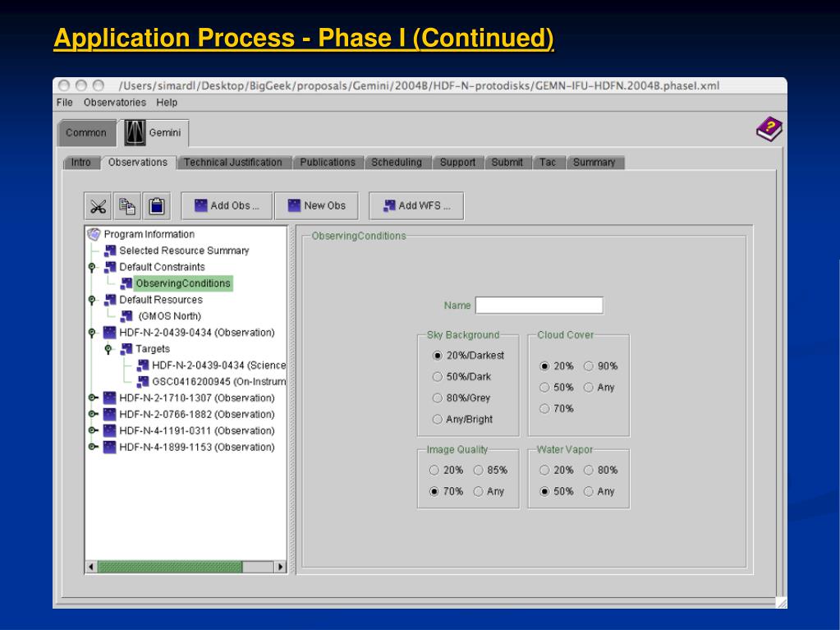Expand HDF-N-4-1191-0311 observation node
This screenshot has height=630, width=840.
(x=94, y=430)
